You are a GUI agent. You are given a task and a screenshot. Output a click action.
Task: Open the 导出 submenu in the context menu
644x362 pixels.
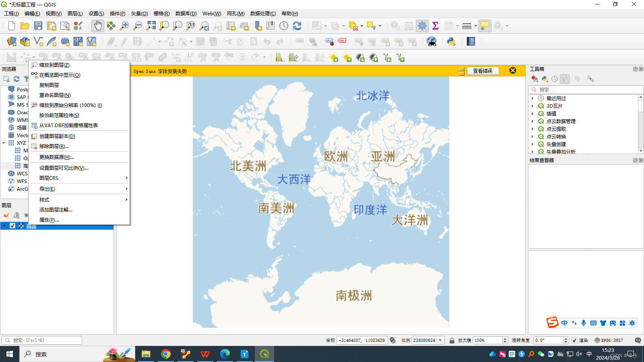(x=79, y=189)
